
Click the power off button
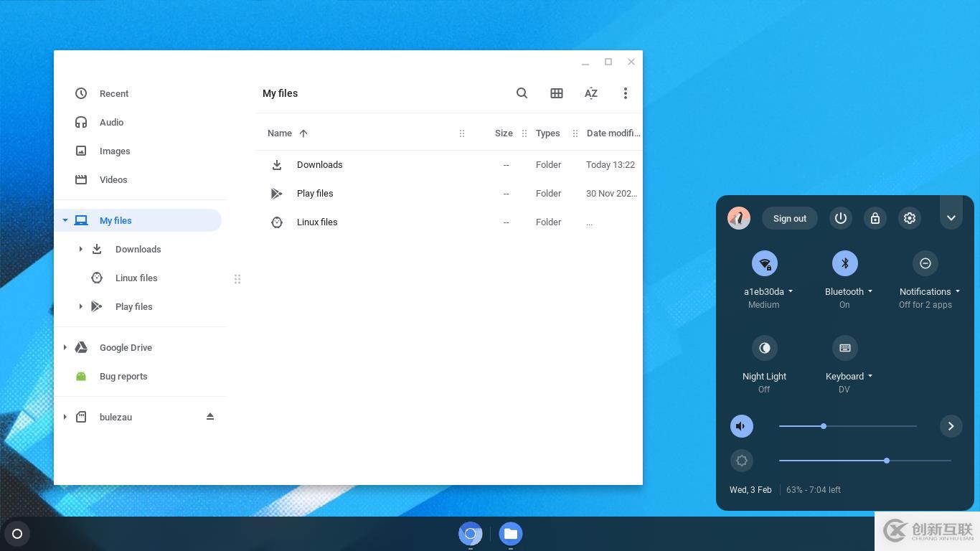pos(841,218)
